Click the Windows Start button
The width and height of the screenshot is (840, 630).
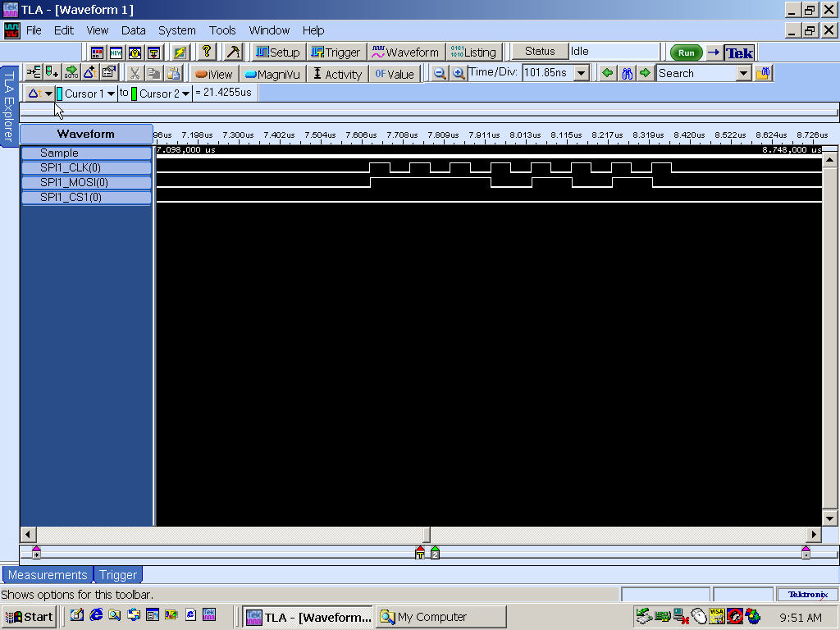pyautogui.click(x=30, y=617)
